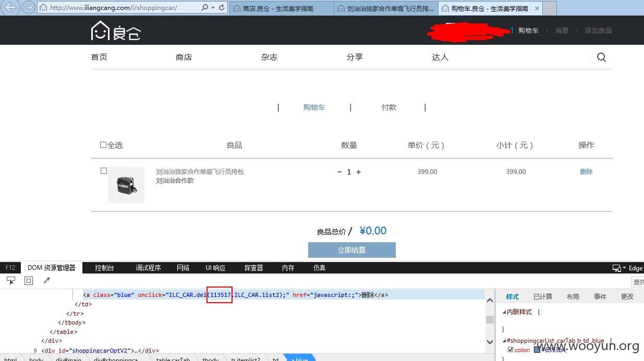The height and width of the screenshot is (361, 644).
Task: Go to 达人 navigation item
Action: click(x=440, y=57)
